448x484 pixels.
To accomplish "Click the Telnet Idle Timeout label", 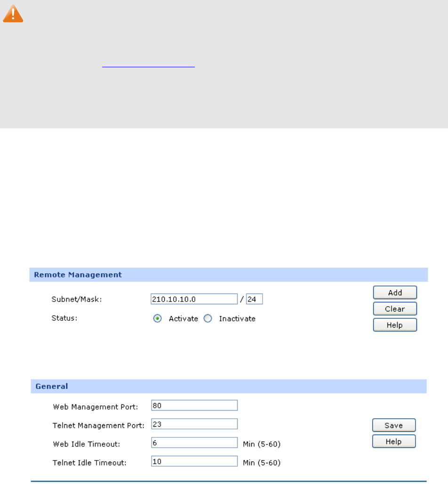I will pos(89,463).
